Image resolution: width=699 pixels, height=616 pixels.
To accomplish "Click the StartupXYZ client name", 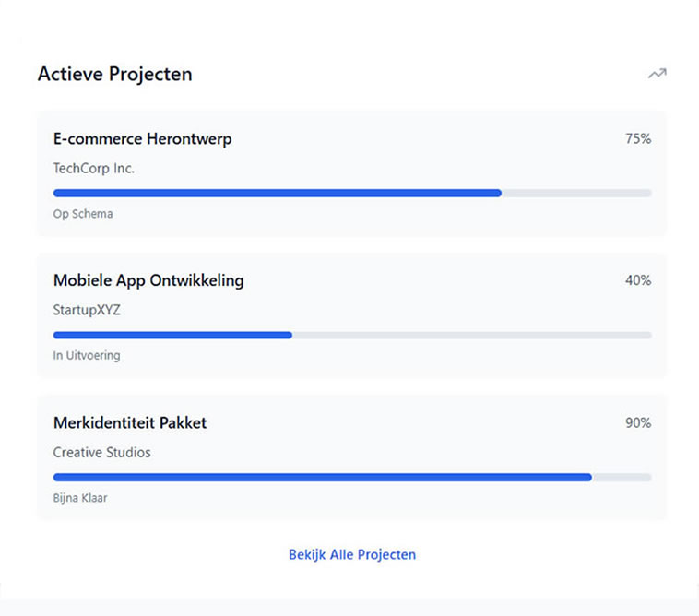I will click(x=87, y=310).
